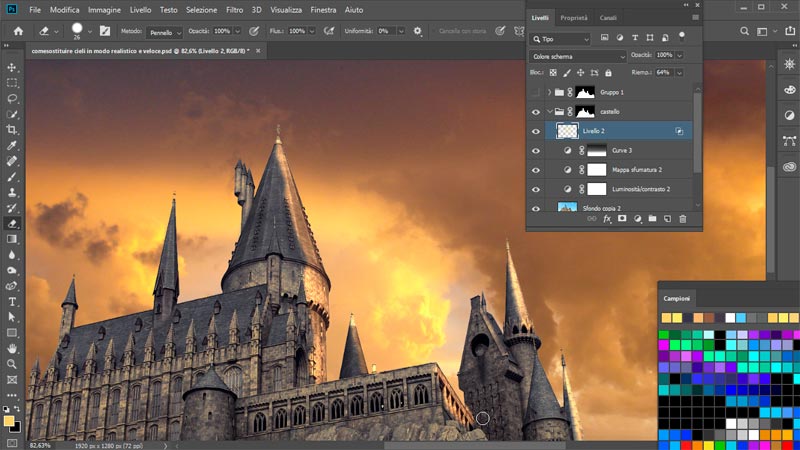The height and width of the screenshot is (450, 800).
Task: Switch to the Canali tab
Action: [x=608, y=18]
